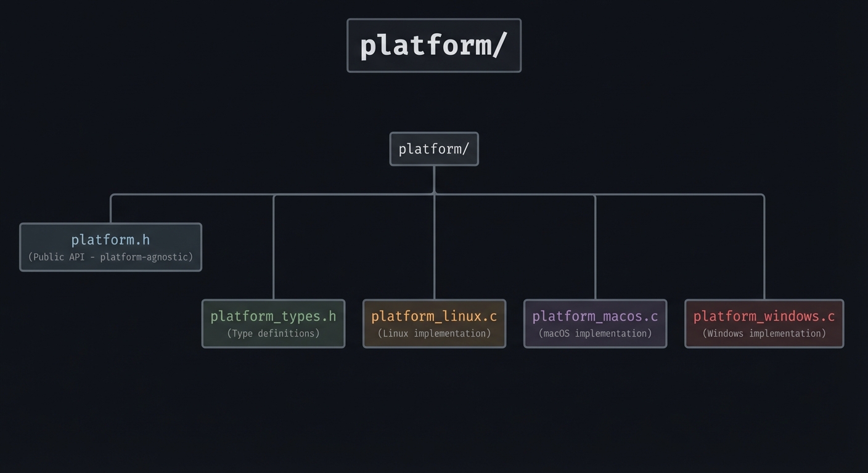Image resolution: width=868 pixels, height=473 pixels.
Task: Click the root platform/ directory node
Action: point(434,148)
